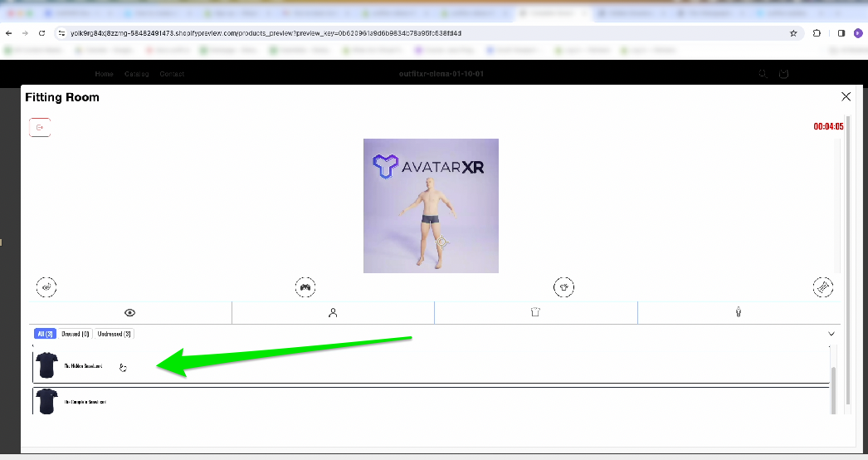This screenshot has width=868, height=460.
Task: Click the browser back arrow
Action: click(9, 33)
